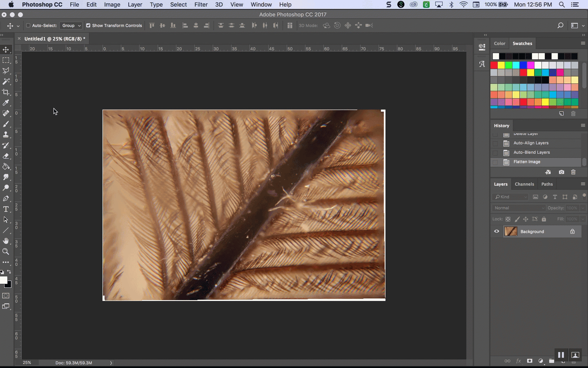Select the Magic Wand tool
Viewport: 588px width, 368px height.
coord(6,81)
